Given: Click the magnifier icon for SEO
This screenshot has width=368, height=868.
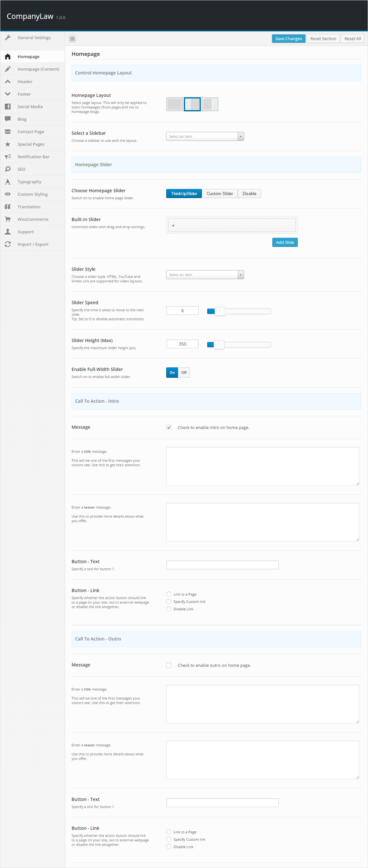Looking at the screenshot, I should coord(8,169).
